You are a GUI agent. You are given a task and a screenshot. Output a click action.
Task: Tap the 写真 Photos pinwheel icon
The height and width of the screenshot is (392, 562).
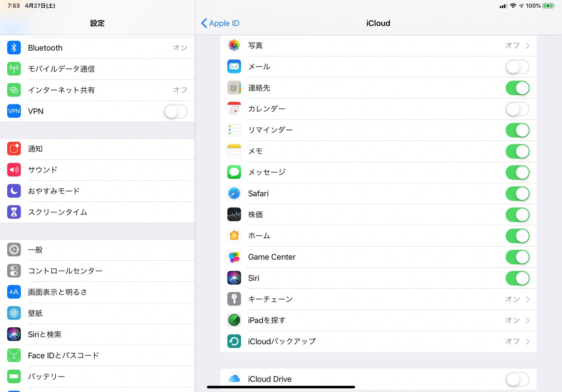coord(234,45)
